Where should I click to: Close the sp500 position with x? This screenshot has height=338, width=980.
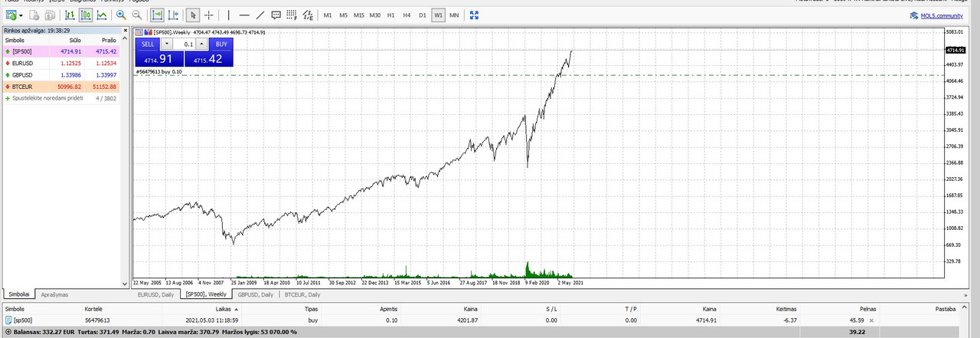pyautogui.click(x=871, y=320)
